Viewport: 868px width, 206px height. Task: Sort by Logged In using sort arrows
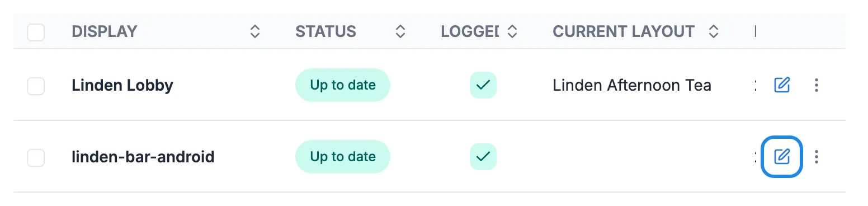pos(512,31)
